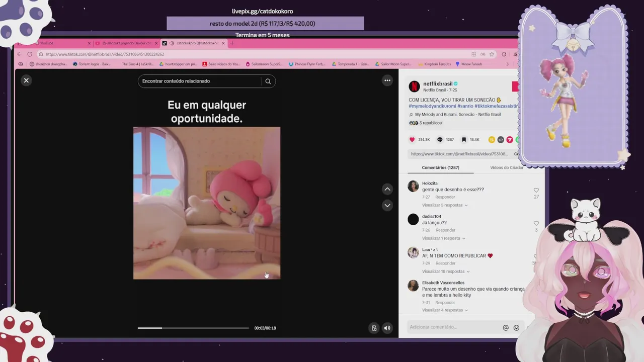The width and height of the screenshot is (644, 362).
Task: Open the Phineas Flynn Ferb bookmark
Action: point(307,64)
